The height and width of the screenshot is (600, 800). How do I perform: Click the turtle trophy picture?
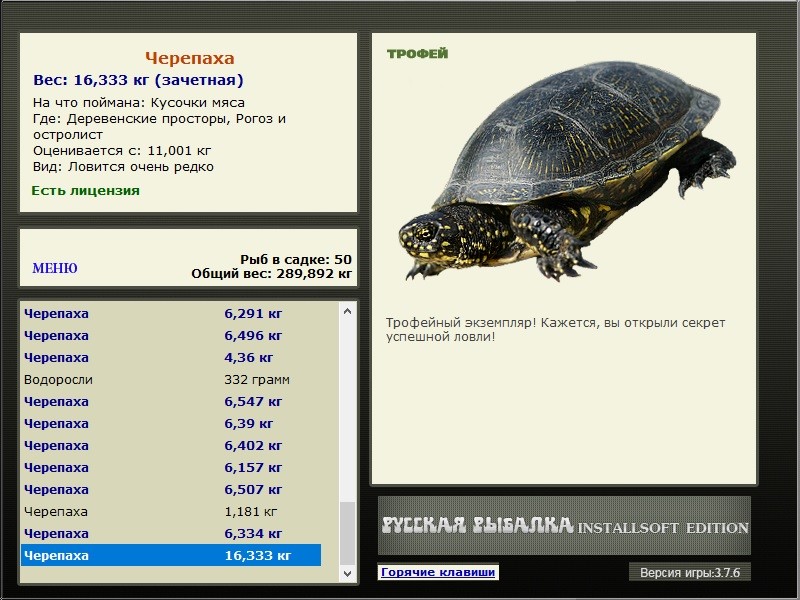pos(566,171)
